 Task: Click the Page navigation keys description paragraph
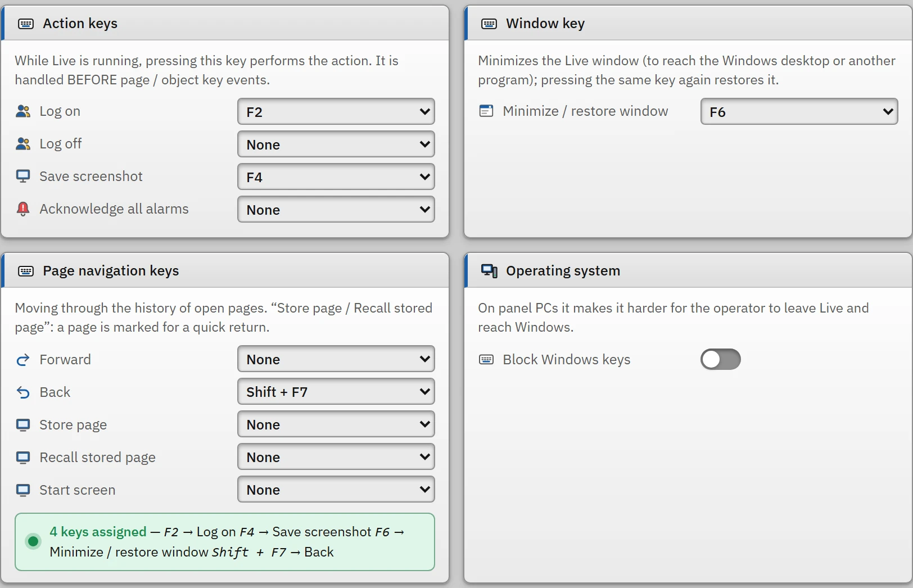click(223, 318)
